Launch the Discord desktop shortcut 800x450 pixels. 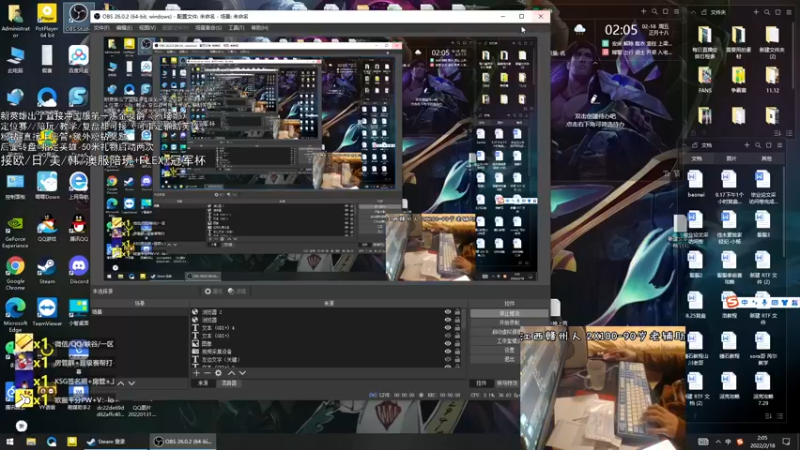(78, 270)
